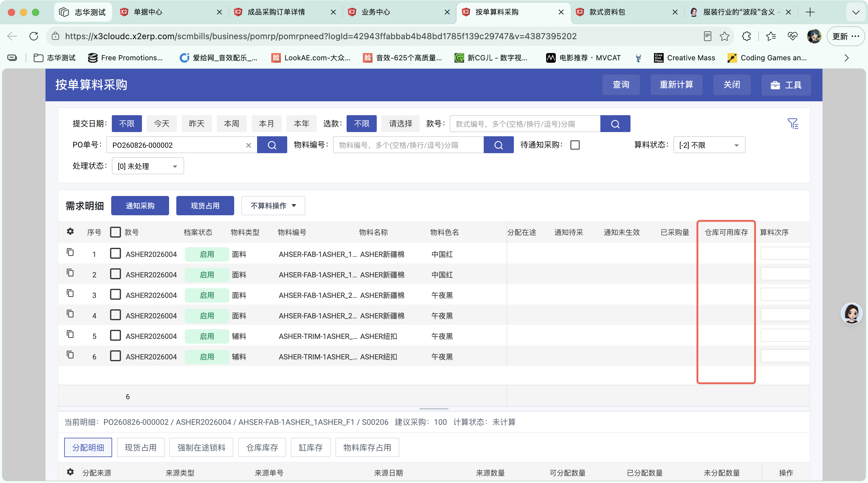Show more bookmarks with the chevron
This screenshot has width=868, height=483.
pyautogui.click(x=846, y=58)
